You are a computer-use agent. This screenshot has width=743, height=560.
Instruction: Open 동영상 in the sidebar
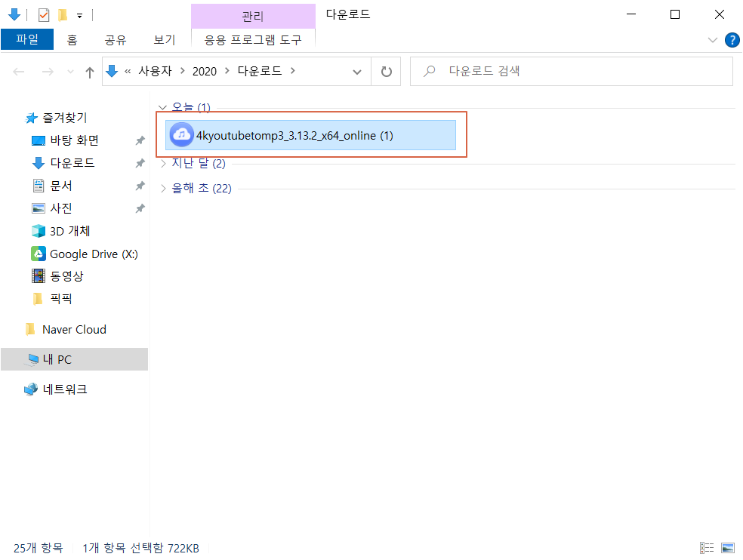[66, 275]
